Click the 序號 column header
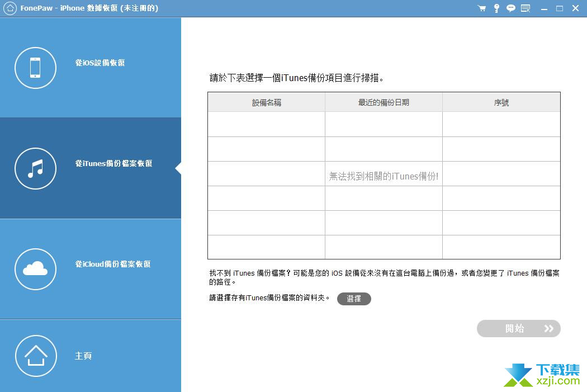The height and width of the screenshot is (392, 587). click(x=501, y=102)
